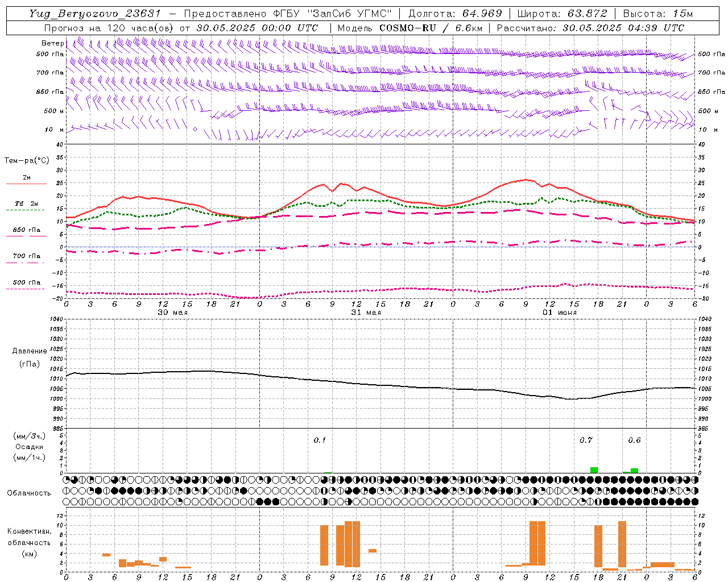Click the Ветер panel label
The image size is (728, 582).
52,43
